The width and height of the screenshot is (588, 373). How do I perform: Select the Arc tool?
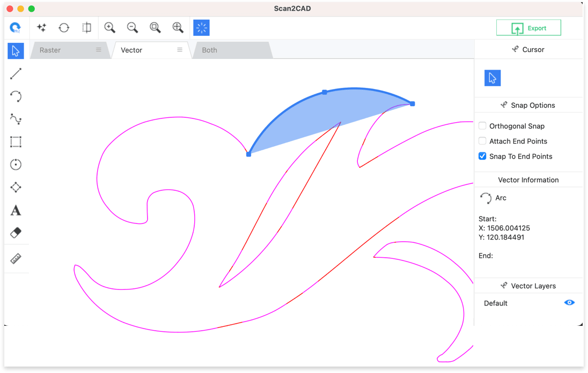tap(16, 96)
